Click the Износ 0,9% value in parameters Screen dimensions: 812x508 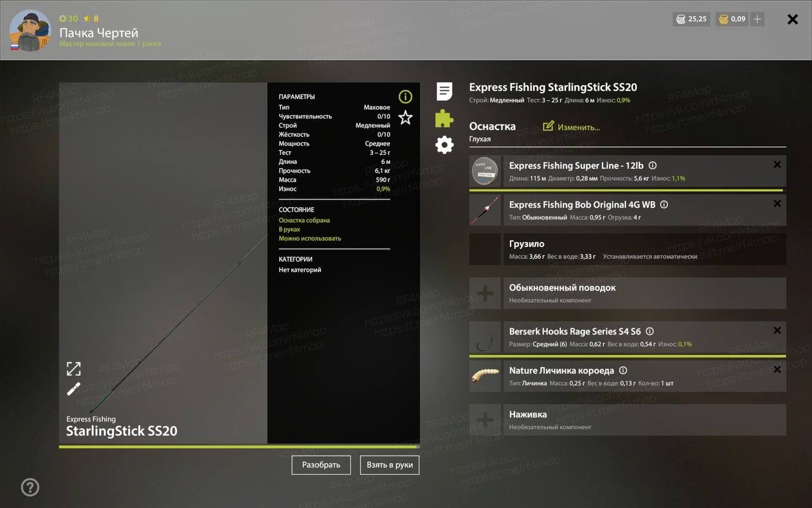[383, 189]
